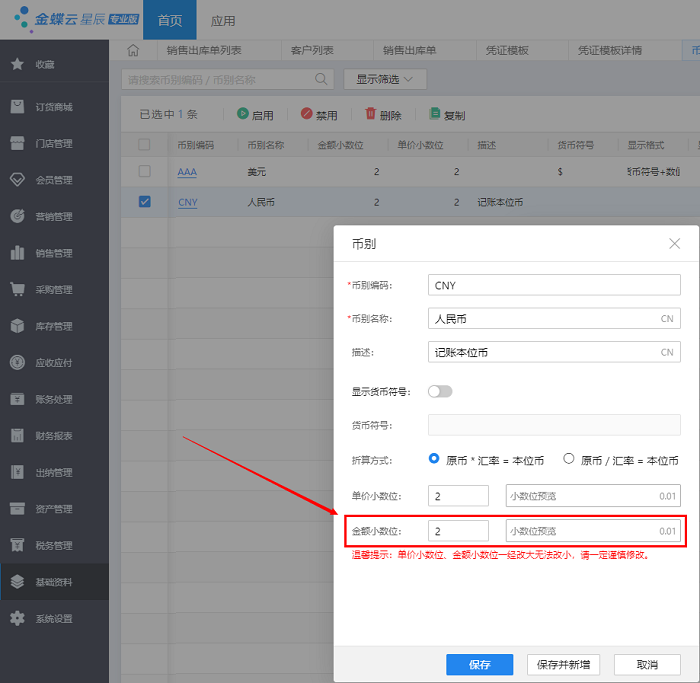Click the 启用 enable toolbar button
The height and width of the screenshot is (683, 700).
[255, 115]
